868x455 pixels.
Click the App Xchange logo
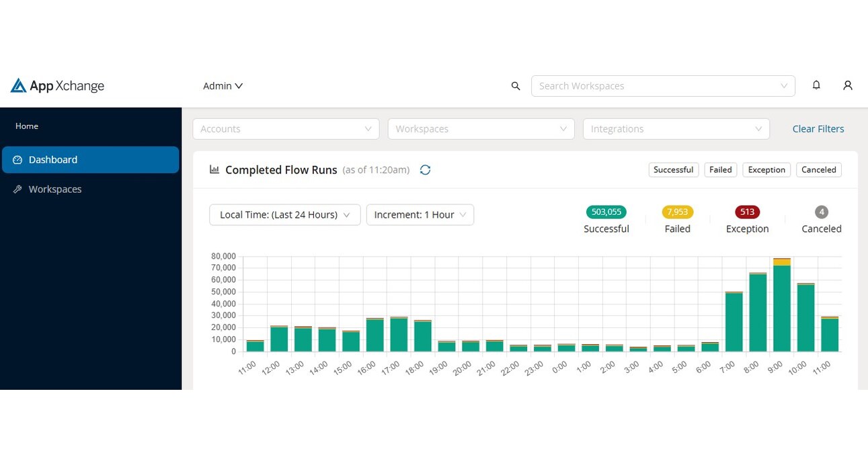pyautogui.click(x=57, y=86)
